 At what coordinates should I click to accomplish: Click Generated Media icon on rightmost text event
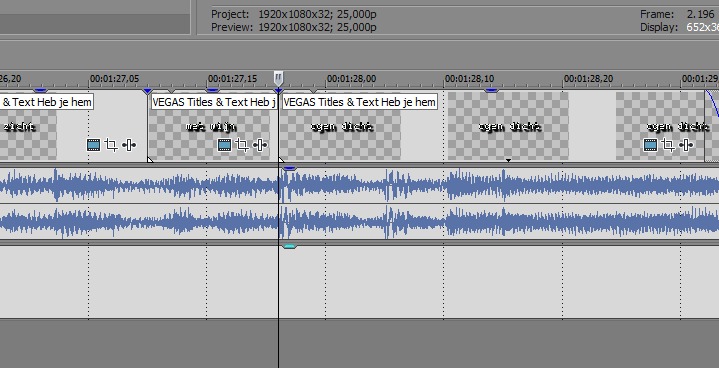coord(650,145)
